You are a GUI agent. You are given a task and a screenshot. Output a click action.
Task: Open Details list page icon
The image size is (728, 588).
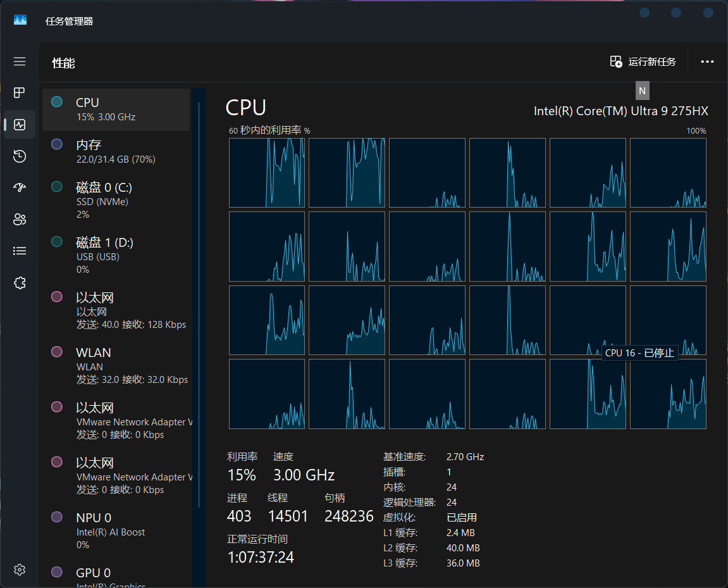(20, 251)
